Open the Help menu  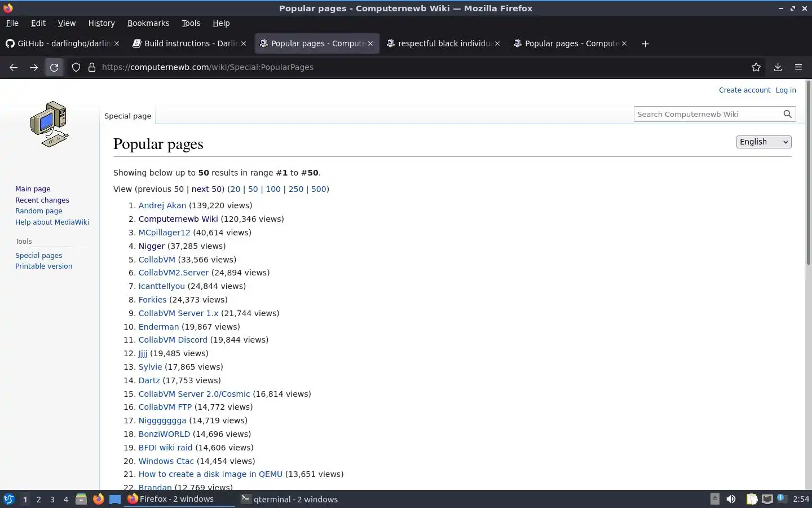click(x=221, y=23)
